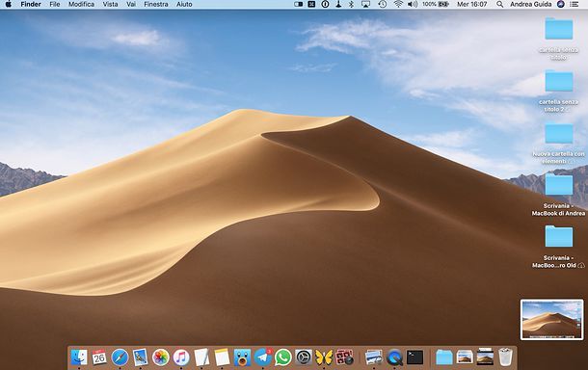Open the File menu

pyautogui.click(x=55, y=4)
